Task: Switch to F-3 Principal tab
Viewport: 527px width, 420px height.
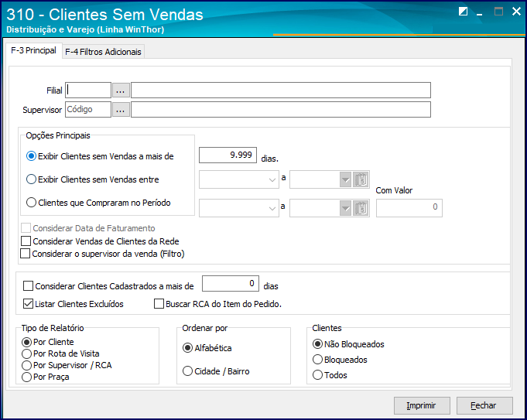Action: pos(33,50)
